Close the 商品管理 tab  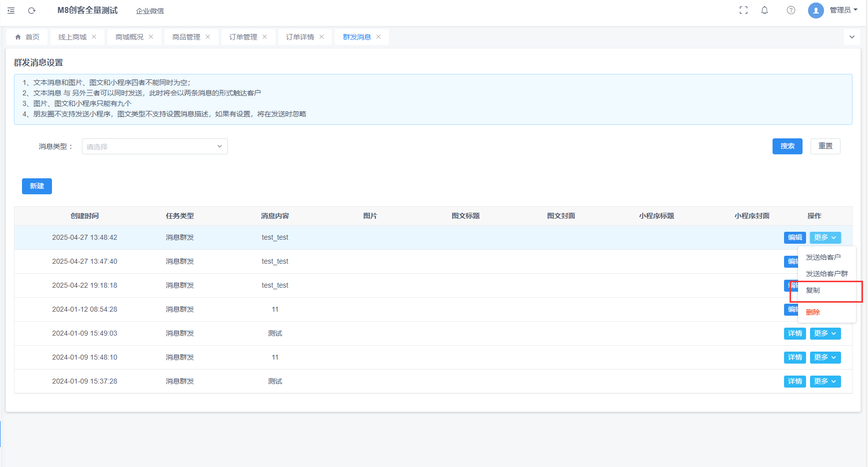208,37
